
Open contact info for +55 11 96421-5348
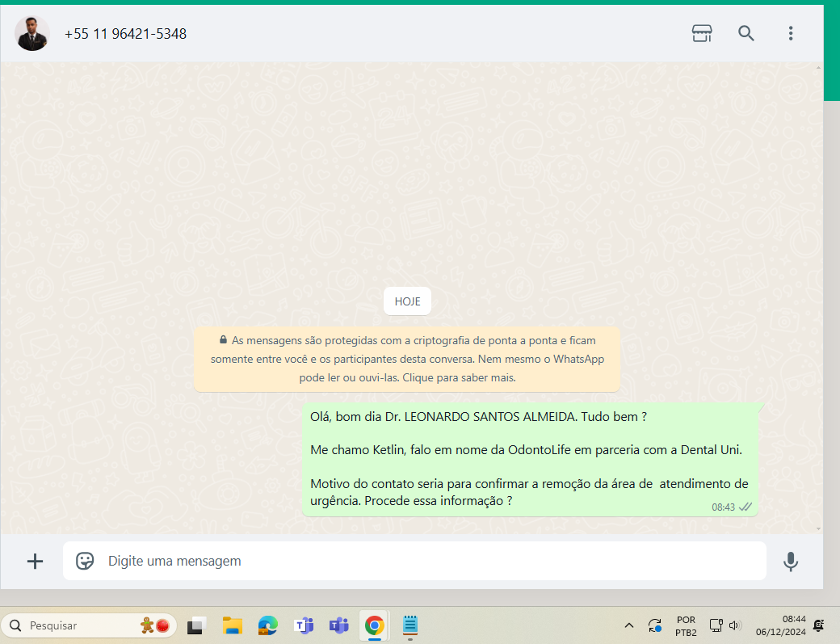click(x=125, y=34)
